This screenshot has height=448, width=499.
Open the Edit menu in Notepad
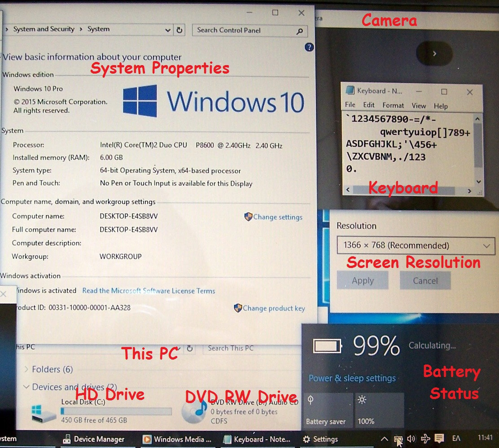point(369,105)
